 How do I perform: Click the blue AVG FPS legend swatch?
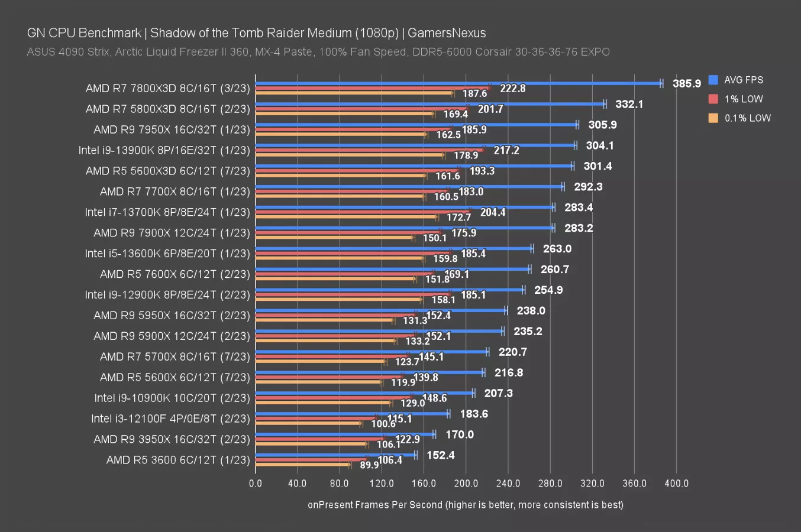click(713, 80)
